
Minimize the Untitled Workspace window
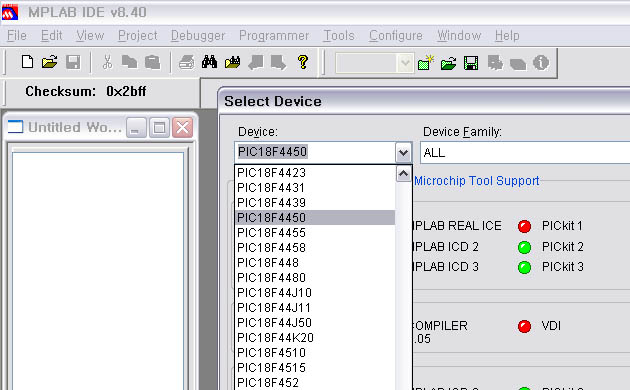pos(136,128)
